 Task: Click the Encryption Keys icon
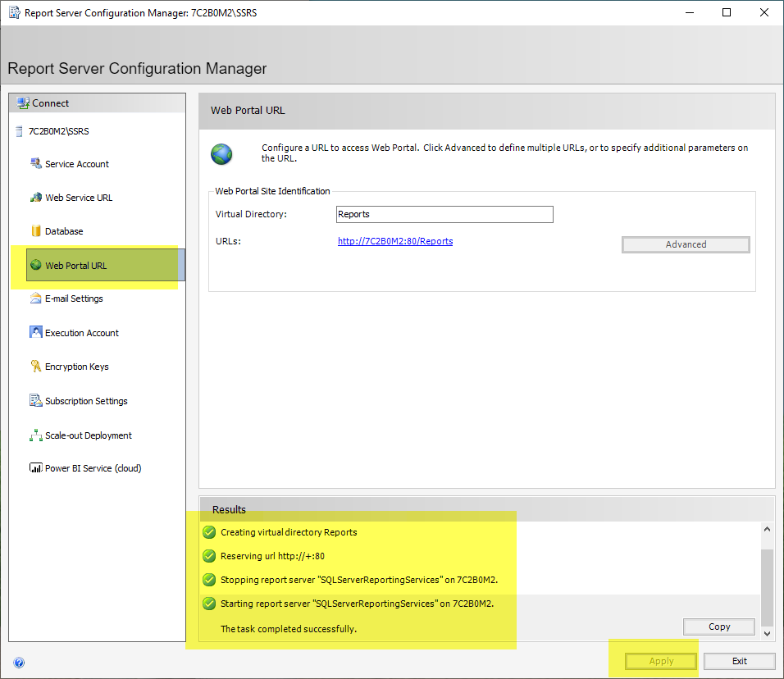point(35,367)
